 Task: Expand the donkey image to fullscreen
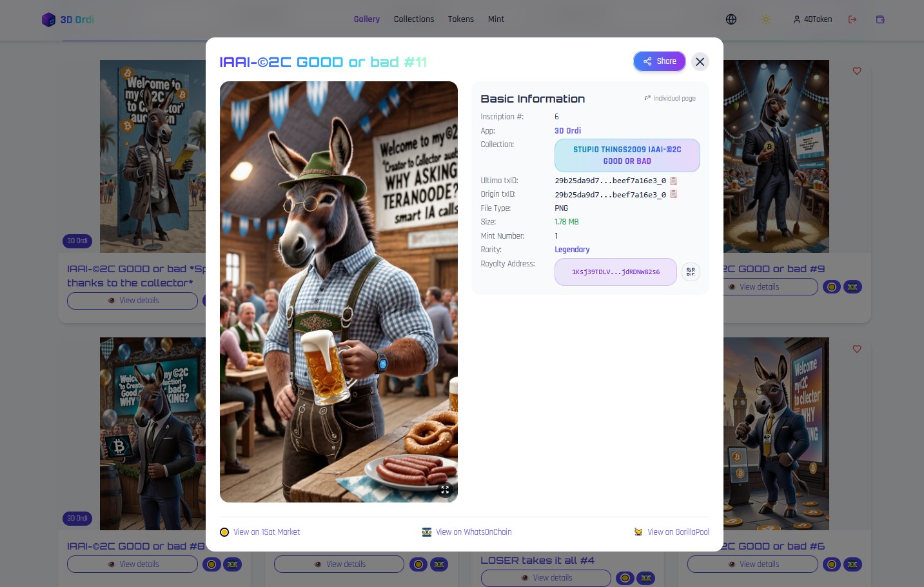[445, 490]
